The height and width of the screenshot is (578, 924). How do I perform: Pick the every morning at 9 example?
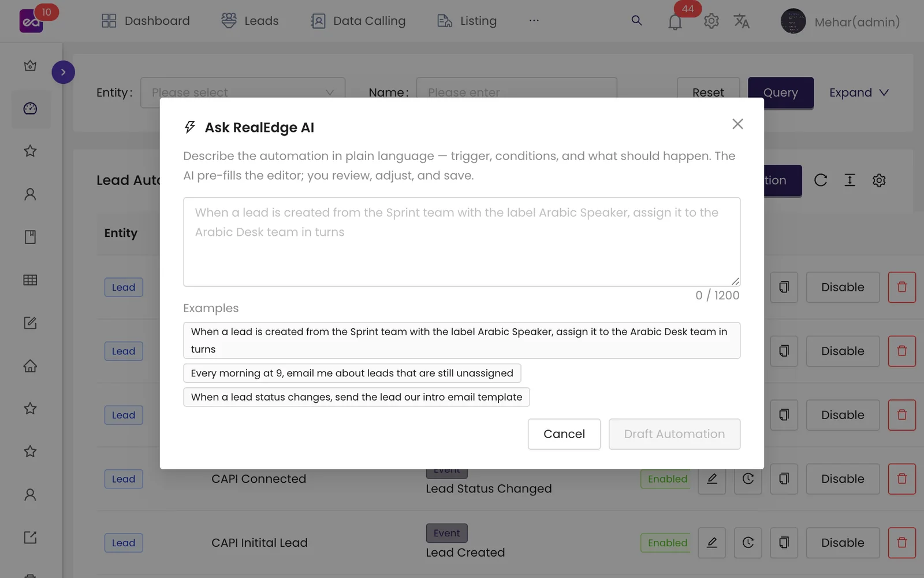(352, 373)
